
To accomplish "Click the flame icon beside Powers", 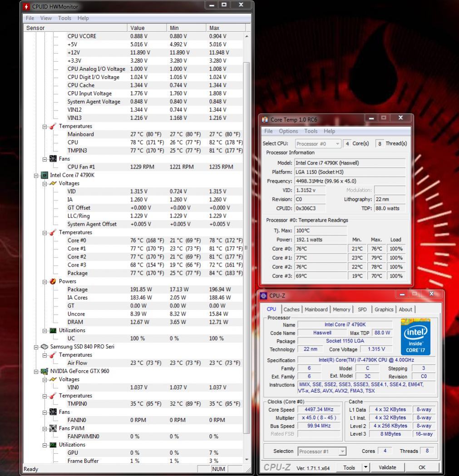I will click(53, 282).
